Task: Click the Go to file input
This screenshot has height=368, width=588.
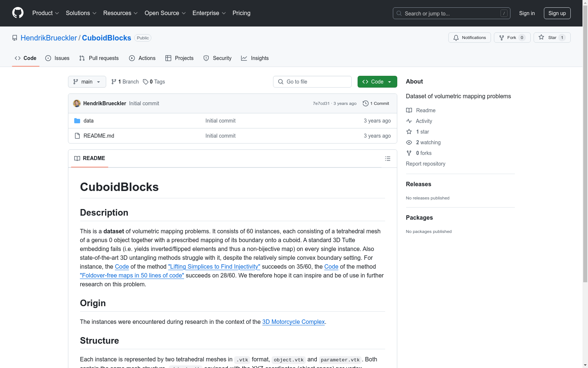Action: (x=312, y=82)
